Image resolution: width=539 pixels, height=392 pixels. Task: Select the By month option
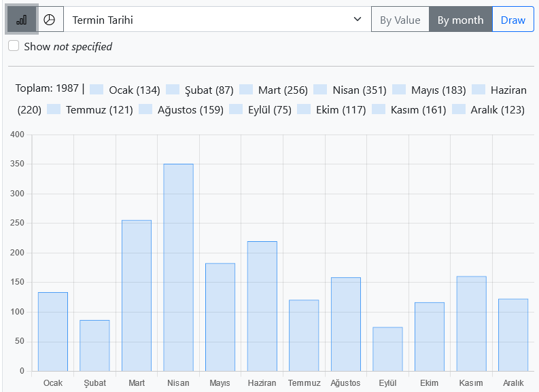460,20
